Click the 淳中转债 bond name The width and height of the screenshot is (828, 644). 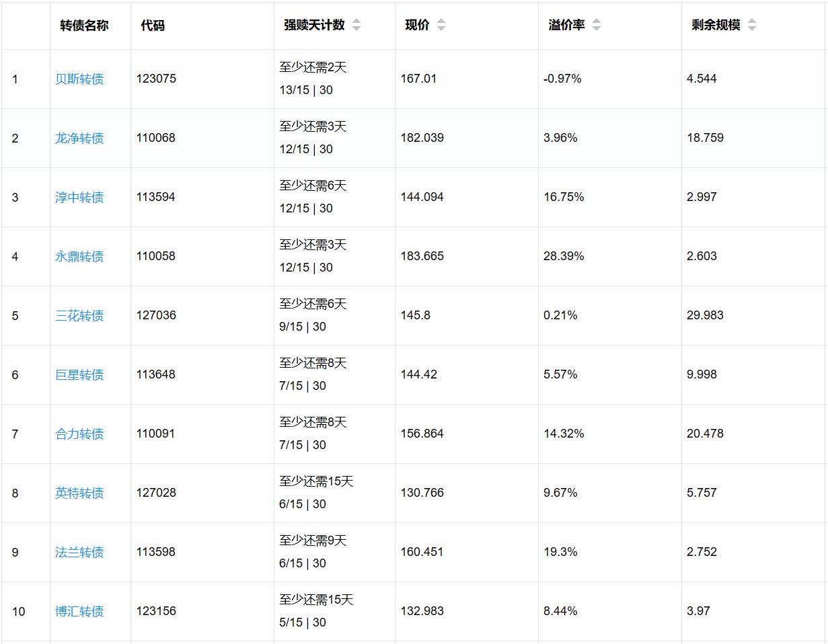click(79, 198)
